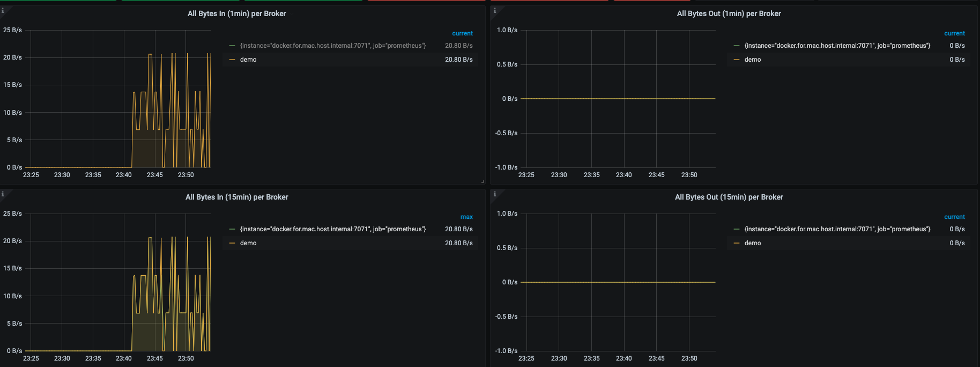980x367 pixels.
Task: Toggle demo series in All Bytes Out (15min) legend
Action: (752, 243)
